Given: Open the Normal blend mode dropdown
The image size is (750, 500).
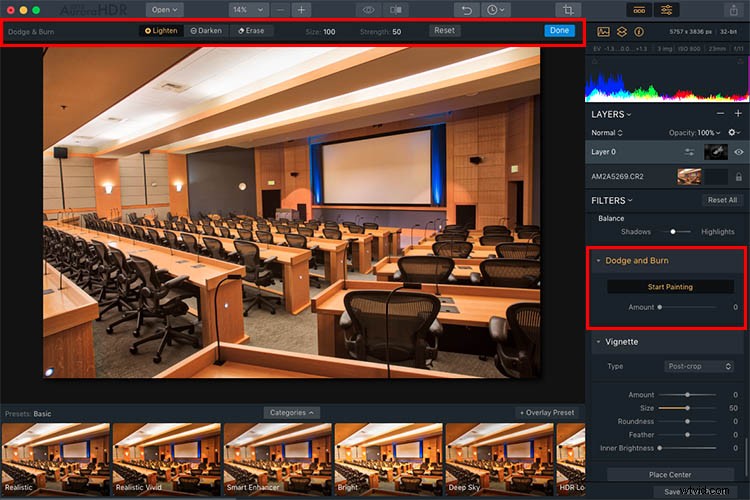Looking at the screenshot, I should pos(607,133).
